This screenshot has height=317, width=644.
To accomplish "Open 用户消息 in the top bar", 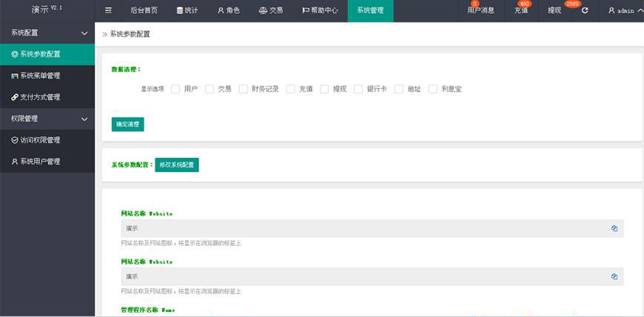I will coord(481,11).
